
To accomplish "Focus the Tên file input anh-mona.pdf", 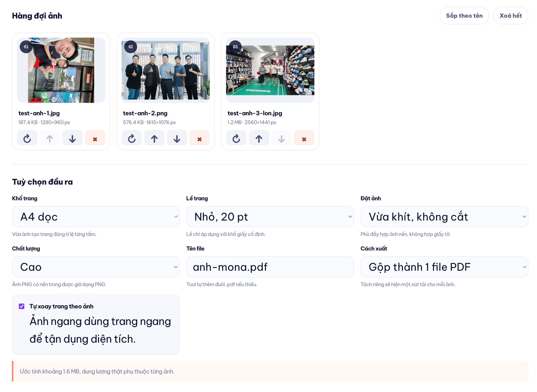I will [270, 267].
